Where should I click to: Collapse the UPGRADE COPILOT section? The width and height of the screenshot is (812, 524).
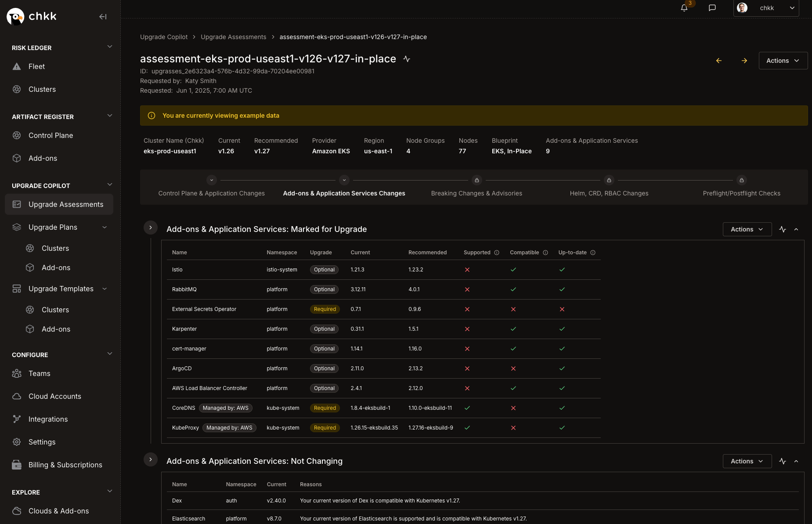110,185
